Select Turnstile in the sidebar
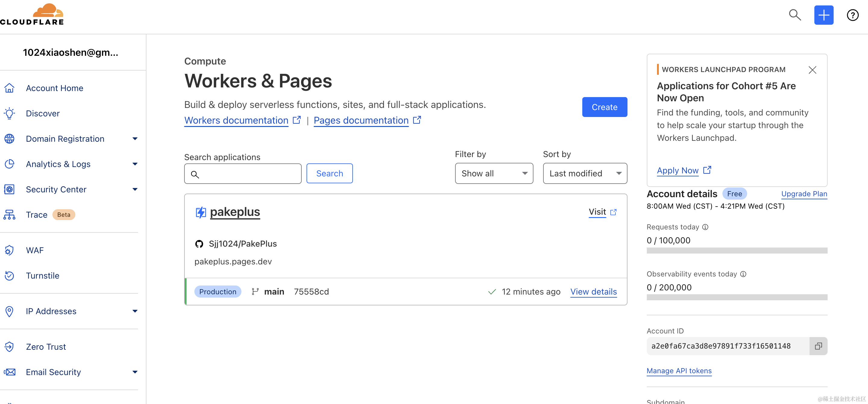The height and width of the screenshot is (404, 868). [42, 275]
